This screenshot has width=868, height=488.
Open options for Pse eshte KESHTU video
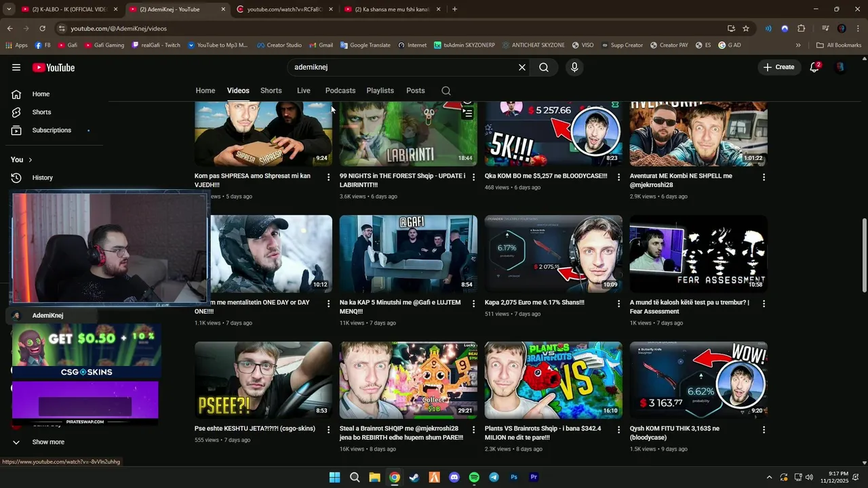tap(329, 430)
